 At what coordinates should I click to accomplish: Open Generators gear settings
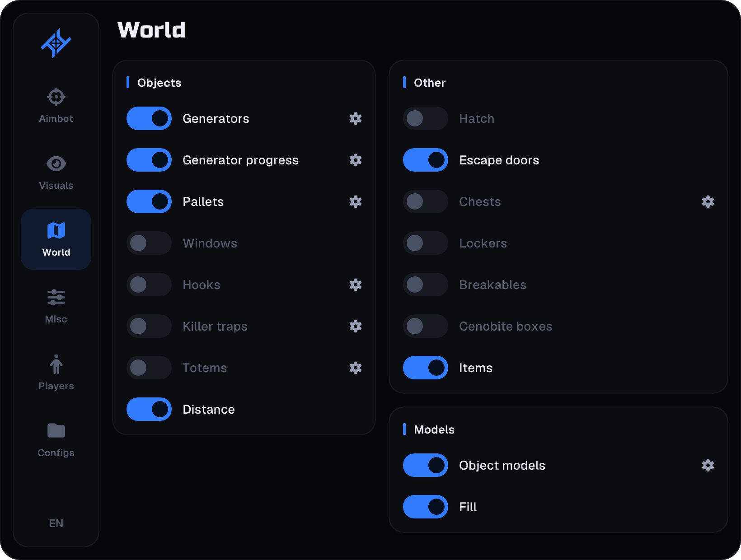356,118
